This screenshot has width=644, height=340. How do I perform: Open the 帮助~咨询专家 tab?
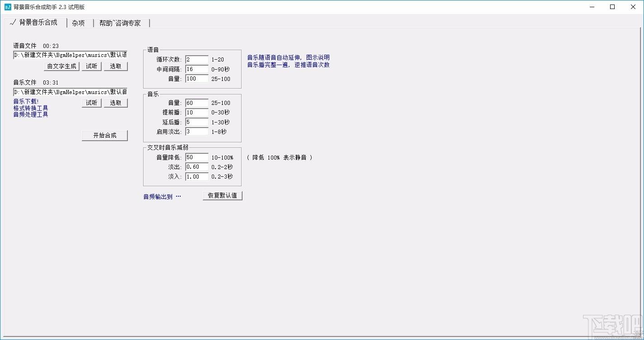(120, 23)
